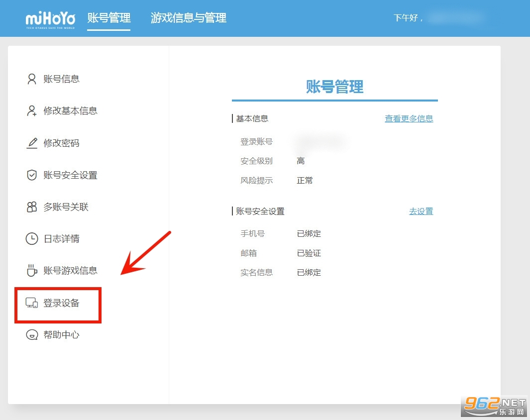Open 修改密码 from the sidebar
This screenshot has width=530, height=420.
click(x=61, y=143)
